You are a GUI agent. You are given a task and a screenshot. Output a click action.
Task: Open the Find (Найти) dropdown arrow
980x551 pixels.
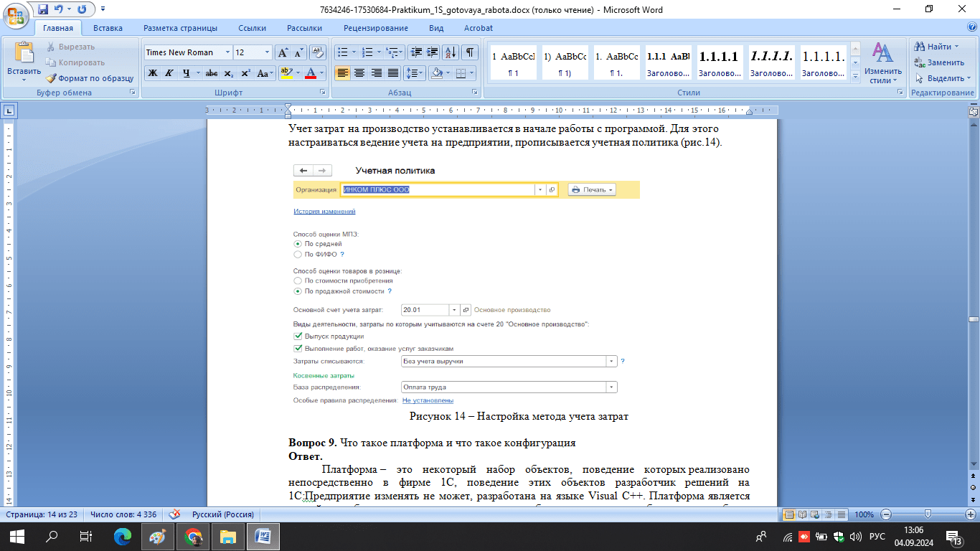(956, 47)
